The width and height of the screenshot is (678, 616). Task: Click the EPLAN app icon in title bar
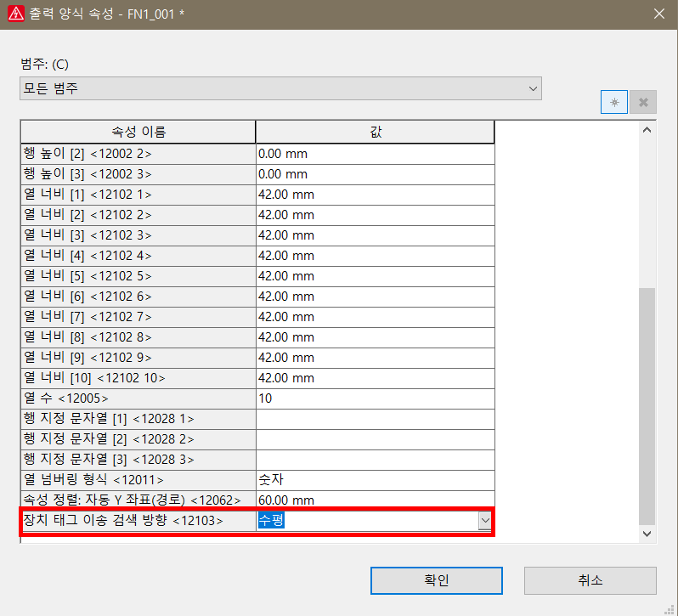click(16, 14)
